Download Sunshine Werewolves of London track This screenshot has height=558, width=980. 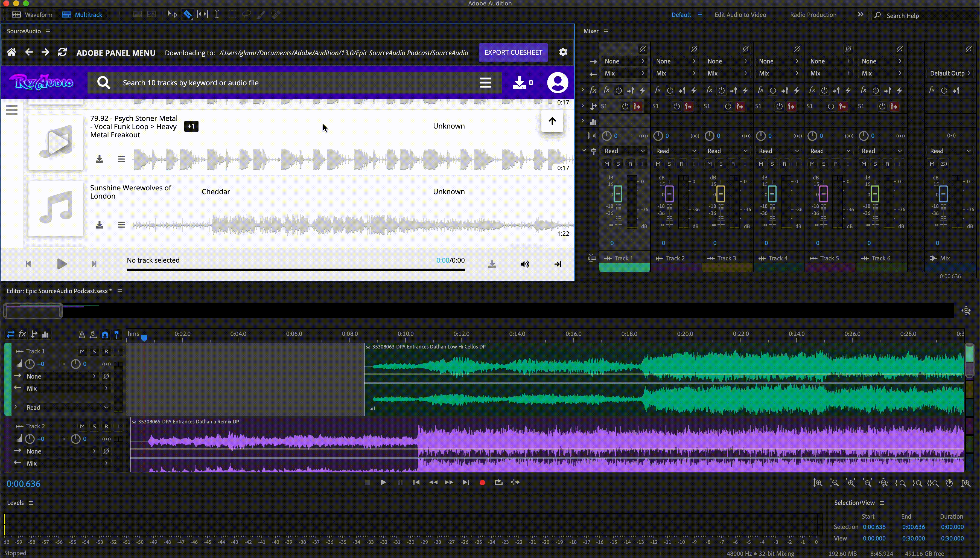pos(99,225)
